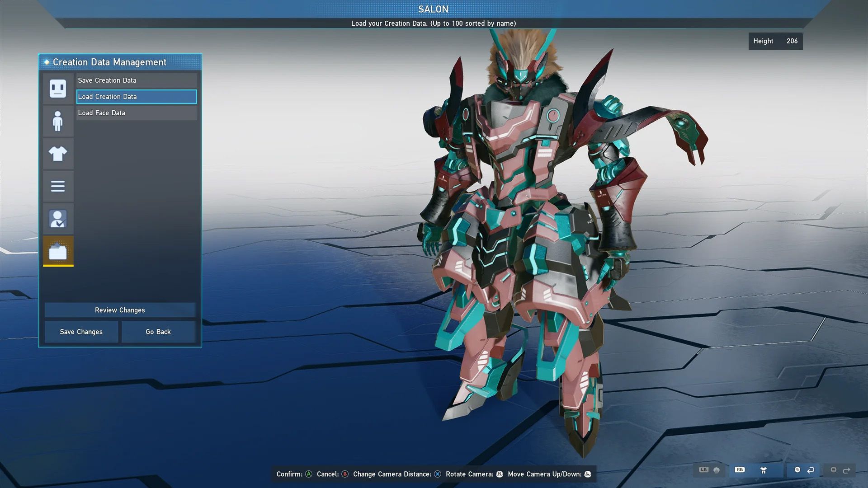Open the menu list icon in the sidebar
This screenshot has width=868, height=488.
pos(58,186)
